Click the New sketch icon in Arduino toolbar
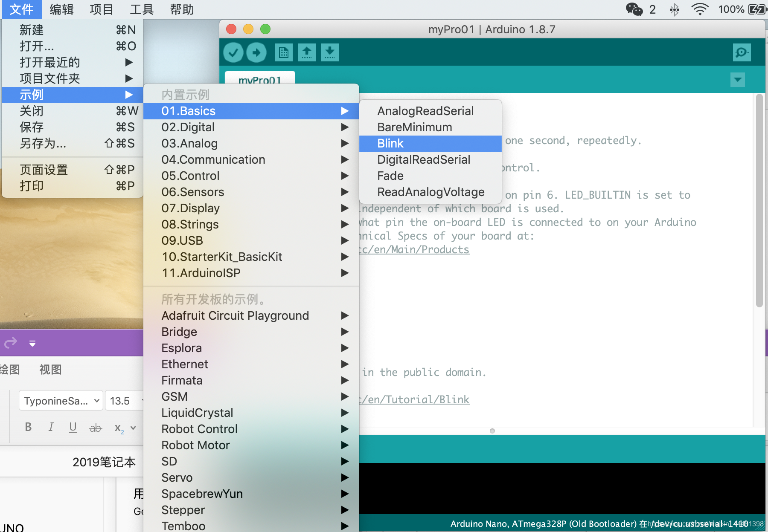 click(284, 52)
